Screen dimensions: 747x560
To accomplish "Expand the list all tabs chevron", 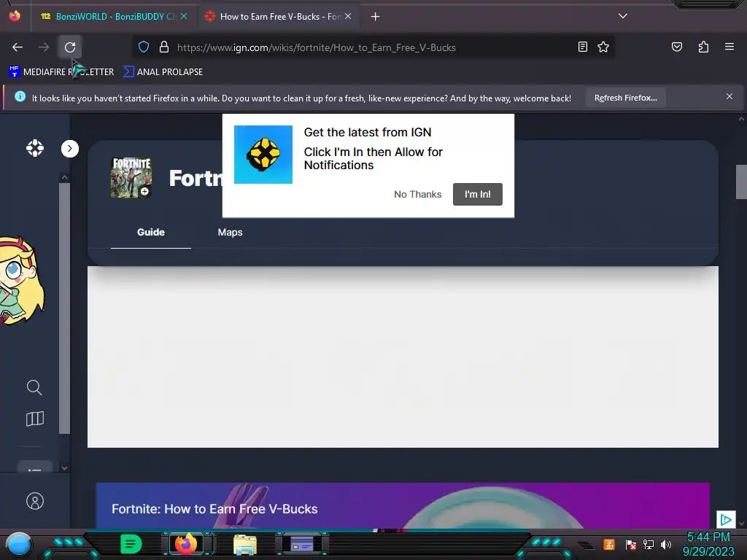I will tap(623, 16).
